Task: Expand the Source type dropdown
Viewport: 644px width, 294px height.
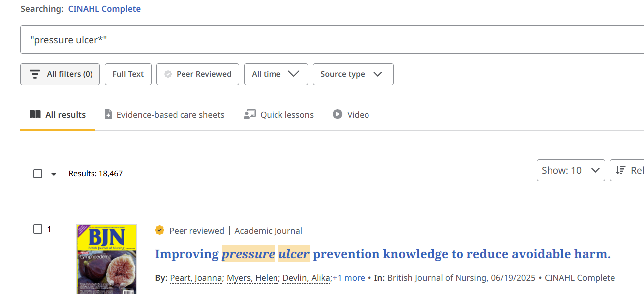Action: click(x=353, y=74)
